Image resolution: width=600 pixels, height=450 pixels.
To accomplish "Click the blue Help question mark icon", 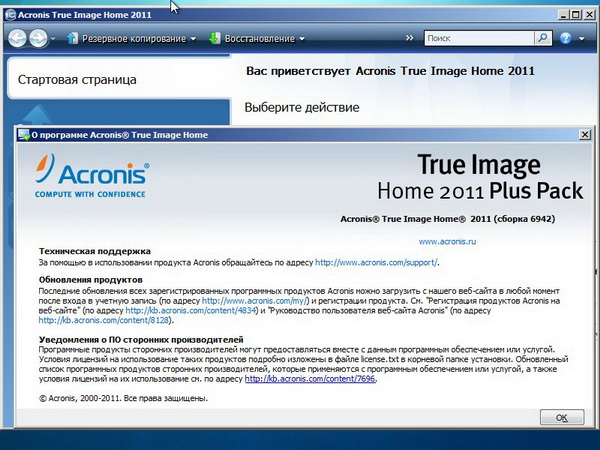I will coord(566,38).
